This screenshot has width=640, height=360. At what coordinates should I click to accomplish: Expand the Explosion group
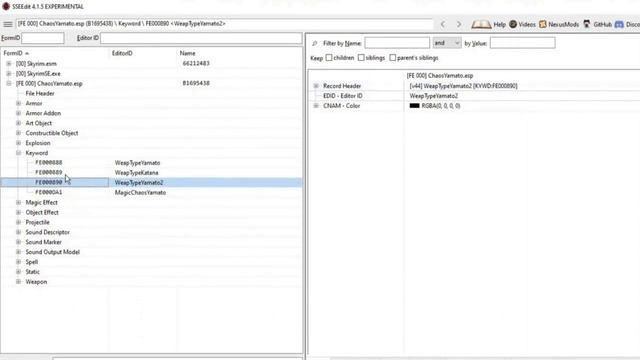click(18, 143)
